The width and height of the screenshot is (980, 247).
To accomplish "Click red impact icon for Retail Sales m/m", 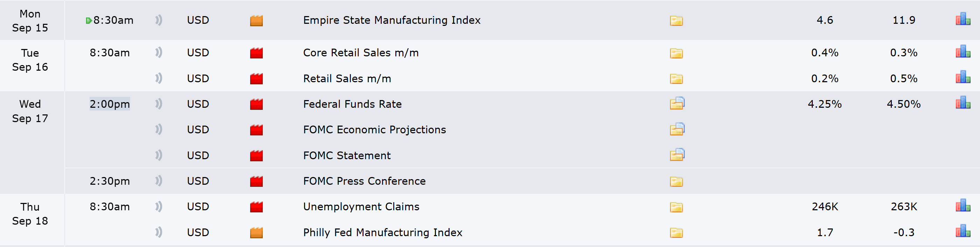I will click(x=256, y=79).
